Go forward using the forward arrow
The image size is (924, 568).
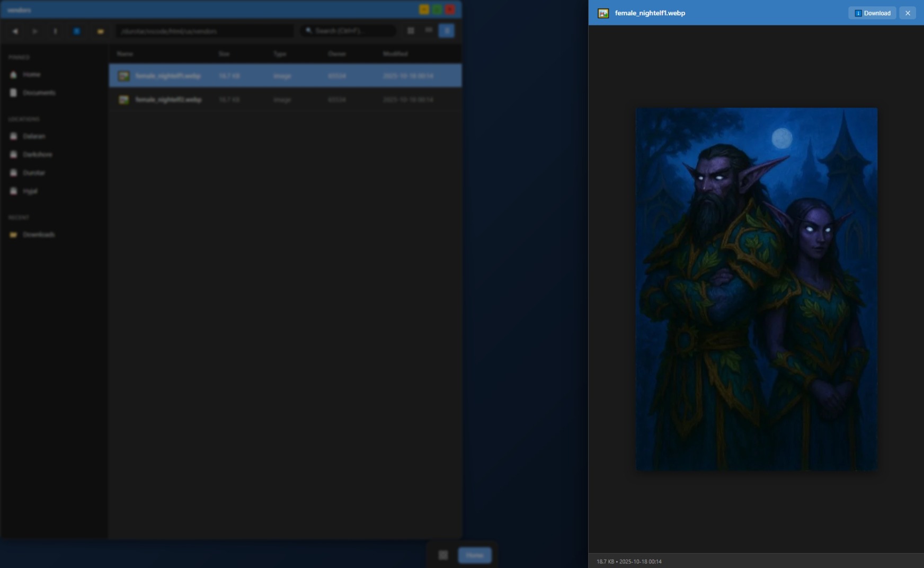35,31
